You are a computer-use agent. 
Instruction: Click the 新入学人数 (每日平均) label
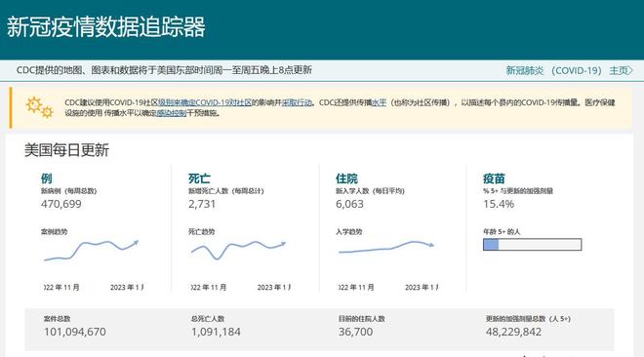(370, 191)
